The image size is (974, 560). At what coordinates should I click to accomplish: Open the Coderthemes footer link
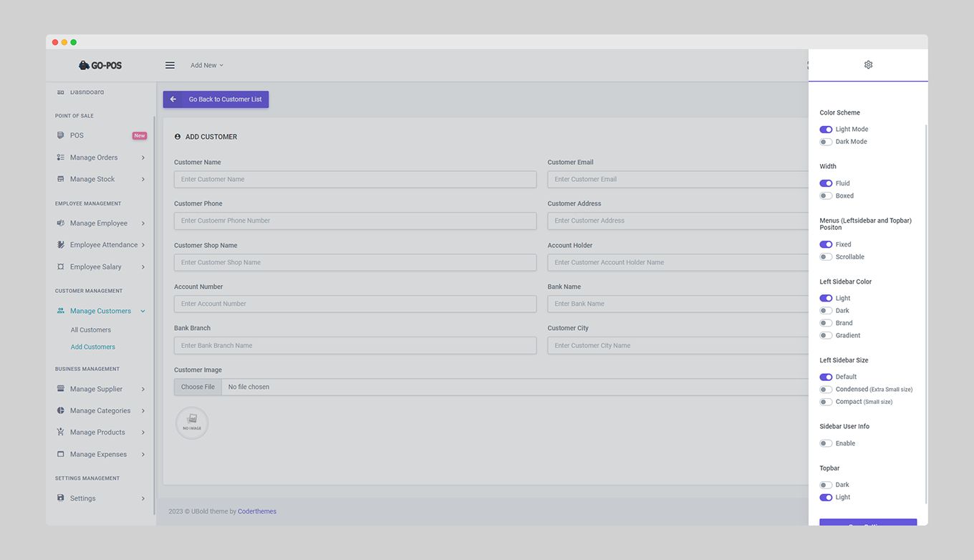click(x=257, y=511)
